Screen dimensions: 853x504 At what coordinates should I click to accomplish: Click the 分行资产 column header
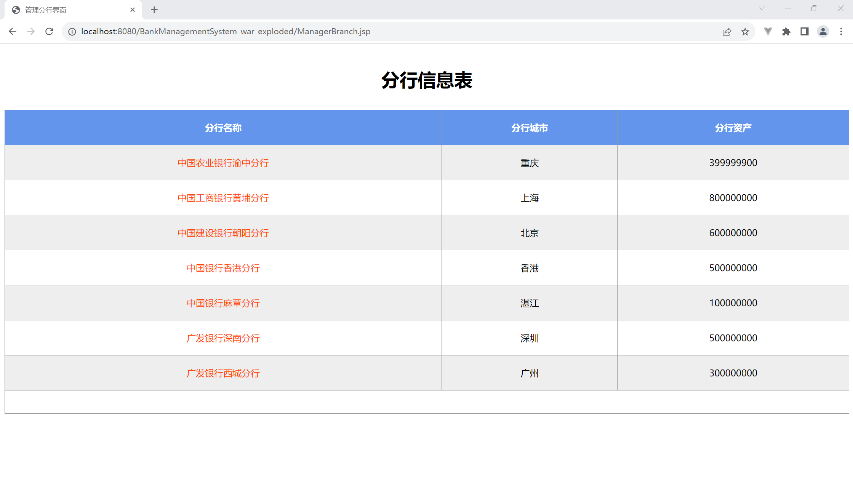(733, 128)
